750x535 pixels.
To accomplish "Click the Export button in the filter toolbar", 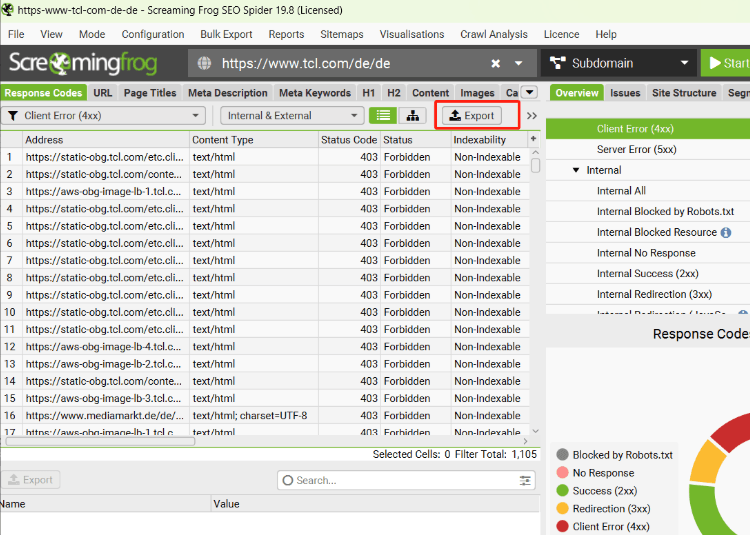I will [x=473, y=116].
